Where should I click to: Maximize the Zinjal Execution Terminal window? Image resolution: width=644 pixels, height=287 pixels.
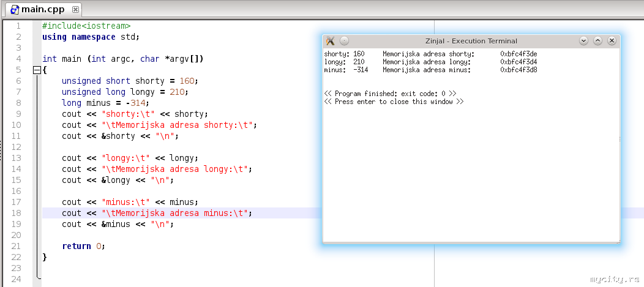pyautogui.click(x=598, y=40)
